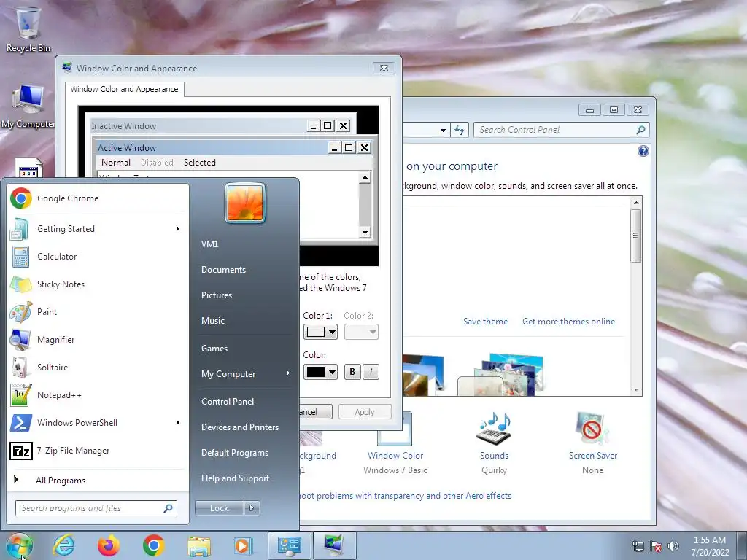The height and width of the screenshot is (560, 747).
Task: Select the My Computer desktop icon
Action: pos(28,106)
